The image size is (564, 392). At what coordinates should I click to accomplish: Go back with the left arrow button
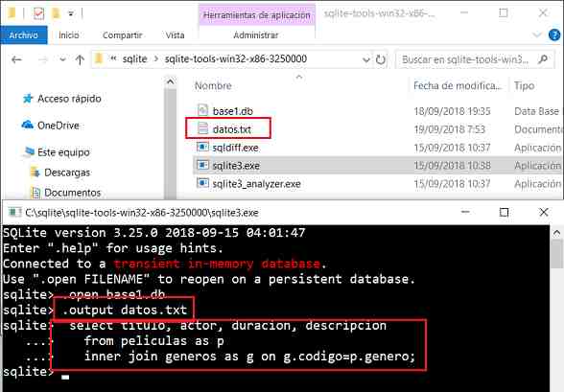coord(16,59)
